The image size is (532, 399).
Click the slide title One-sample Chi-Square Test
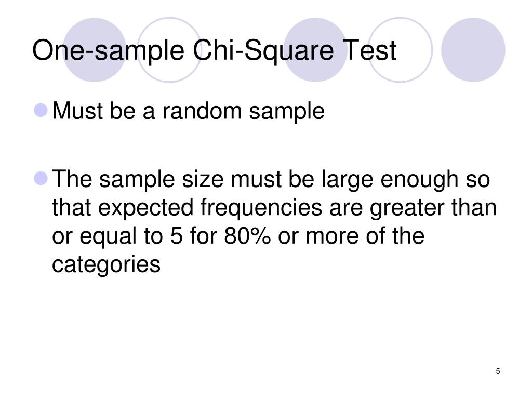[x=214, y=50]
